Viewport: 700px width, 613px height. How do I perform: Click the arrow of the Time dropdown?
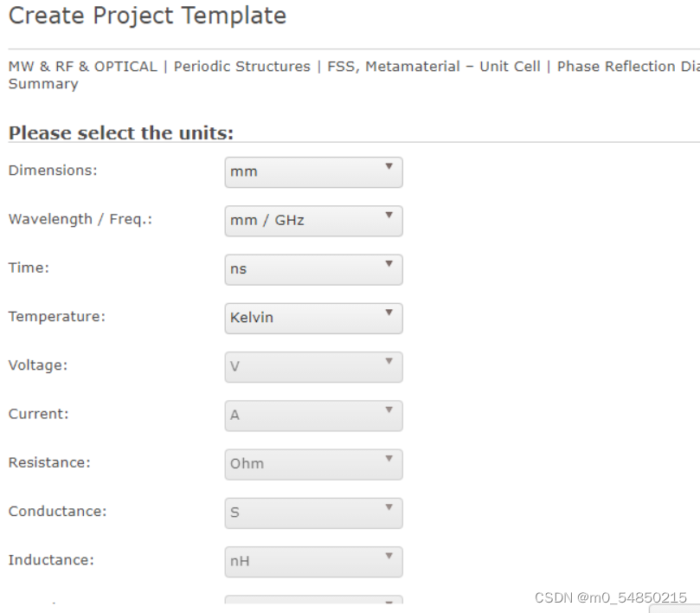tap(389, 264)
